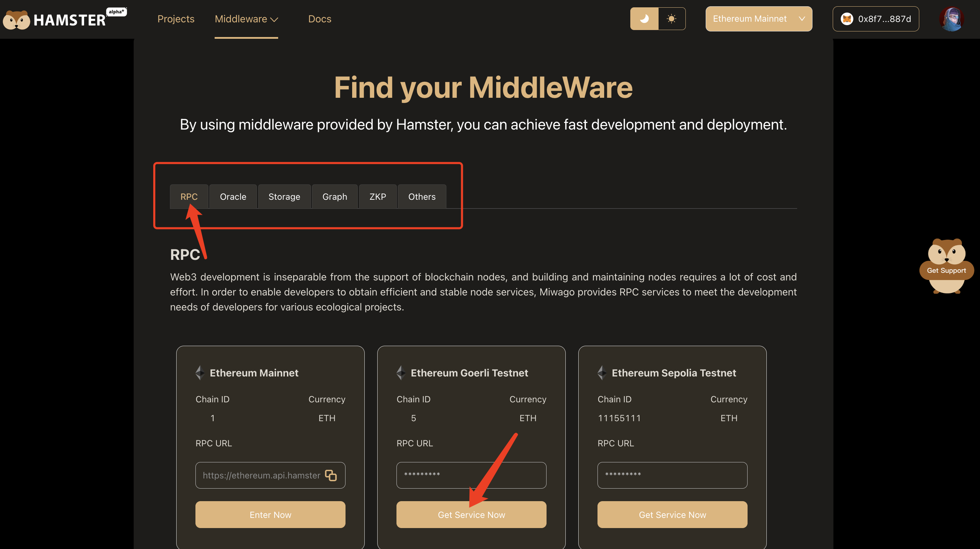Open the Ethereum Mainnet network dropdown
This screenshot has height=549, width=980.
coord(759,19)
